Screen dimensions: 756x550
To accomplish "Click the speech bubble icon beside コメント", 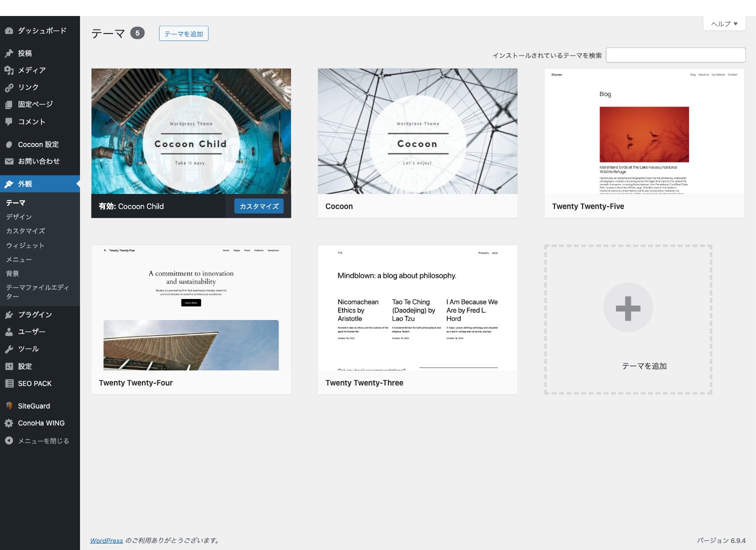I will [9, 121].
